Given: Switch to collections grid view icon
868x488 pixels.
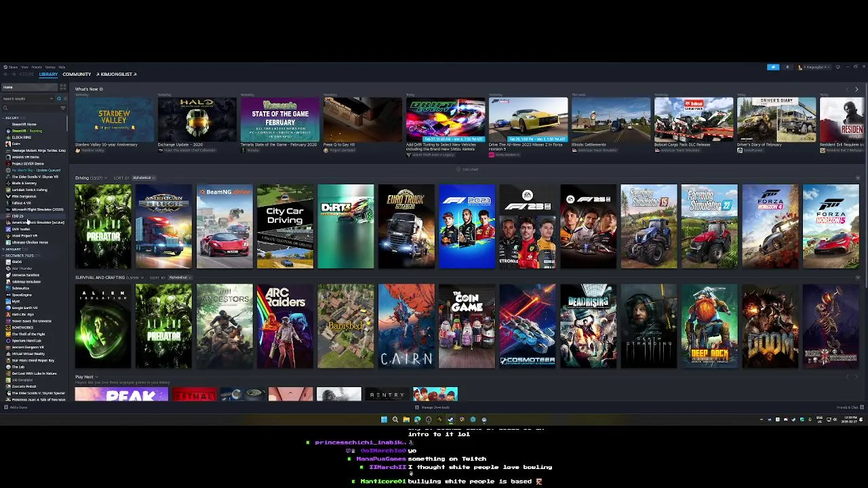Looking at the screenshot, I should tap(63, 87).
